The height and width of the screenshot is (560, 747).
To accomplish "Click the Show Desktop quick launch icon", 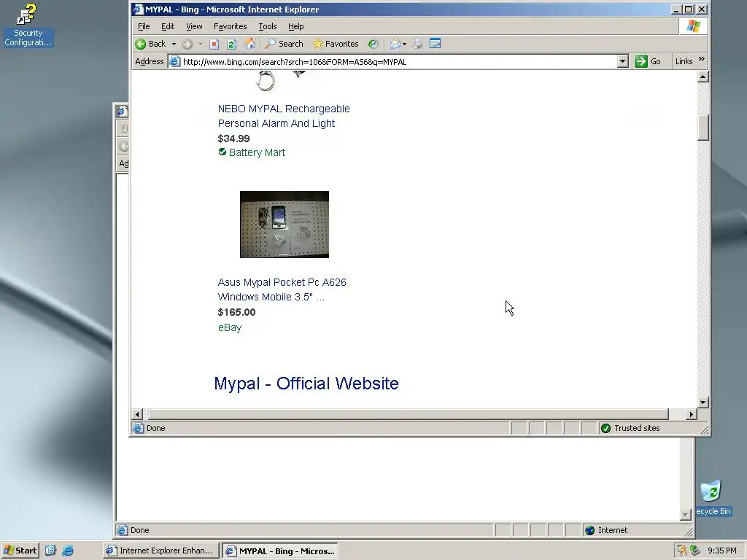I will (50, 551).
